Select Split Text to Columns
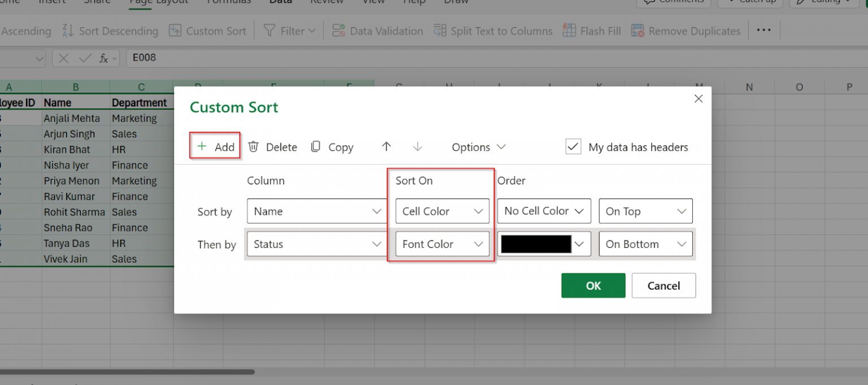 pyautogui.click(x=493, y=30)
